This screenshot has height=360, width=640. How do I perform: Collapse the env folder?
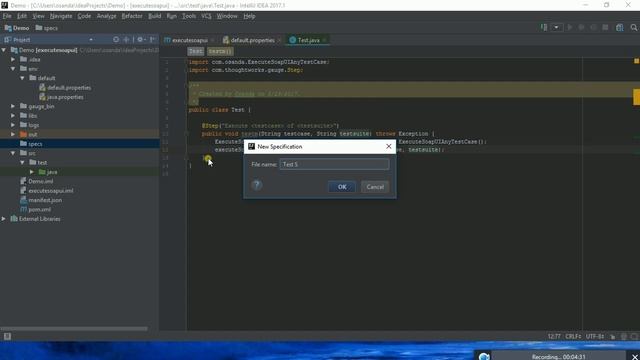click(13, 69)
